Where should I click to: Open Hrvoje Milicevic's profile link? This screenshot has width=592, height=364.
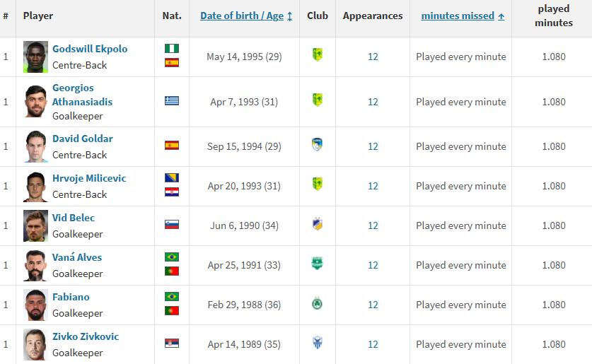pyautogui.click(x=89, y=178)
